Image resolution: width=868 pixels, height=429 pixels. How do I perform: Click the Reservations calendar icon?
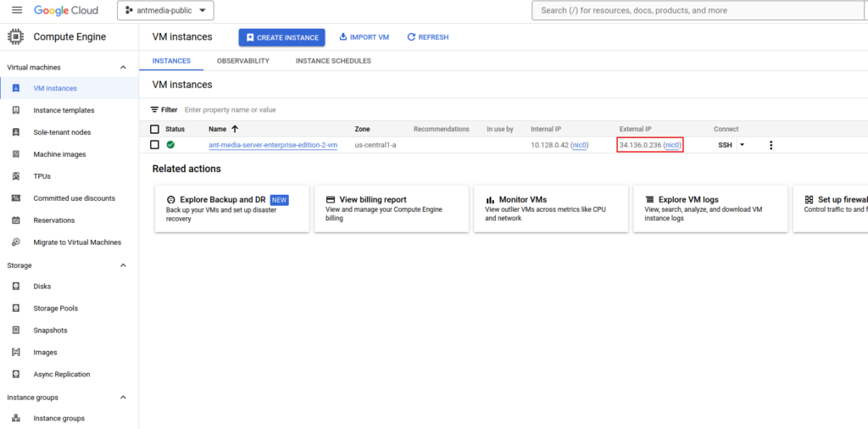click(15, 220)
